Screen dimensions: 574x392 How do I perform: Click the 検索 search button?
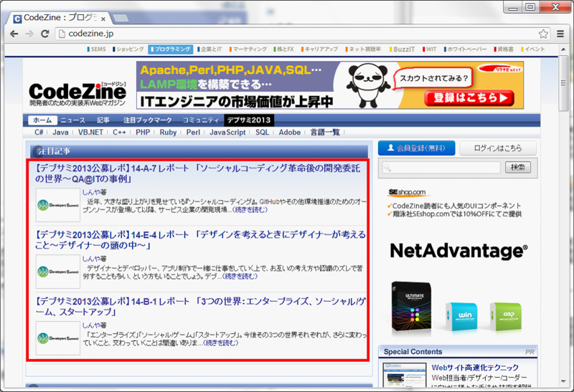point(518,168)
